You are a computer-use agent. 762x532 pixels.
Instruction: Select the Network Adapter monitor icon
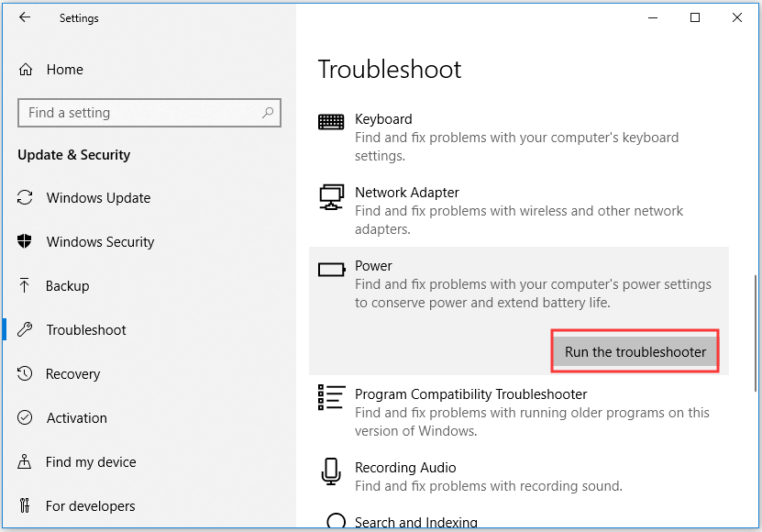[331, 197]
